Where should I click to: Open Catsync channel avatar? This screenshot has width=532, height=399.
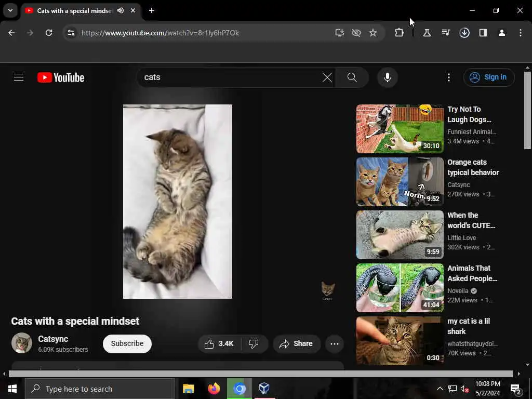(x=22, y=343)
